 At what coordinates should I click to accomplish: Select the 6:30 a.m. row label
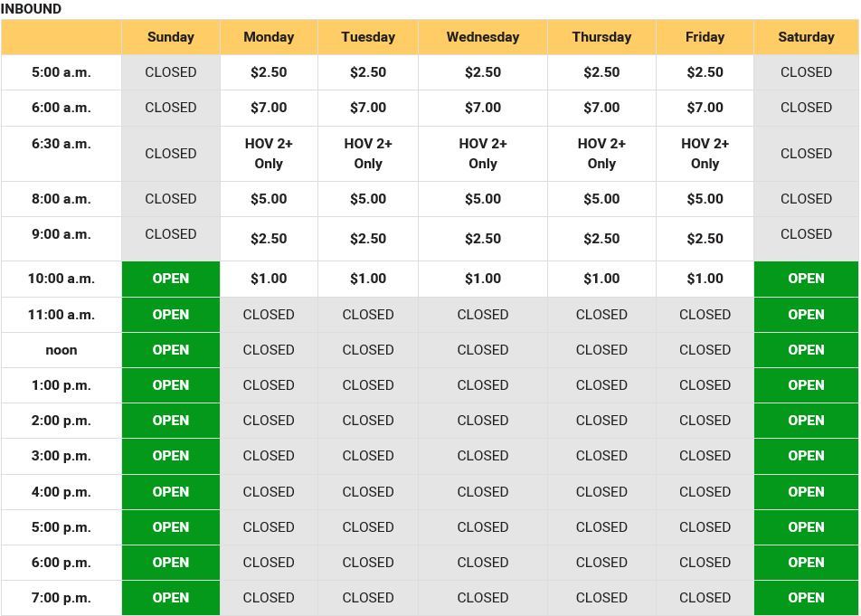[x=61, y=143]
